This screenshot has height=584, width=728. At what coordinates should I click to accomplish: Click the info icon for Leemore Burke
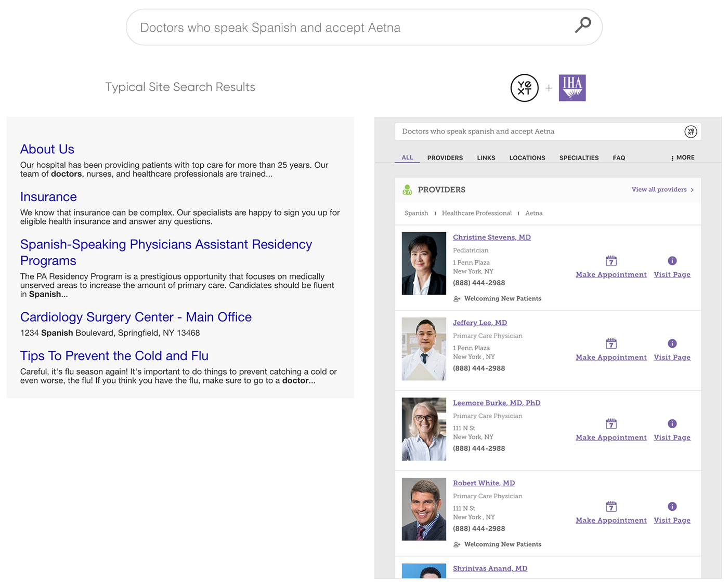(x=672, y=423)
